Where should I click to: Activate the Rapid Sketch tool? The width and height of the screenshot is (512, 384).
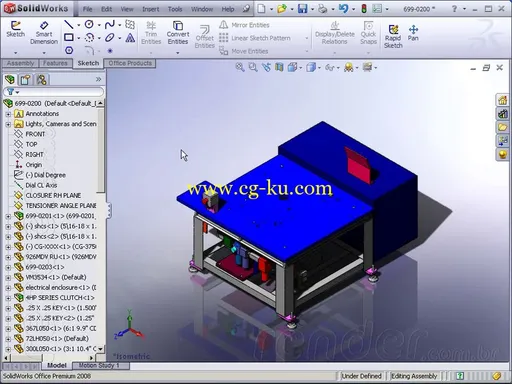pos(393,36)
